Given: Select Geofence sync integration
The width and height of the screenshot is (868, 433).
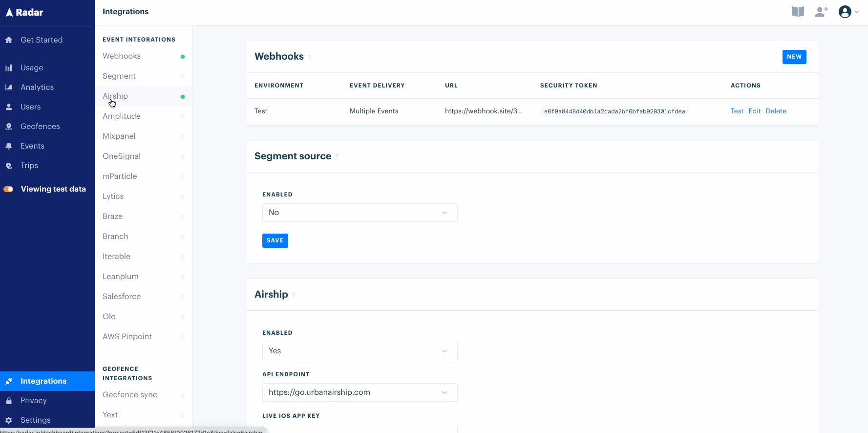Looking at the screenshot, I should point(144,395).
